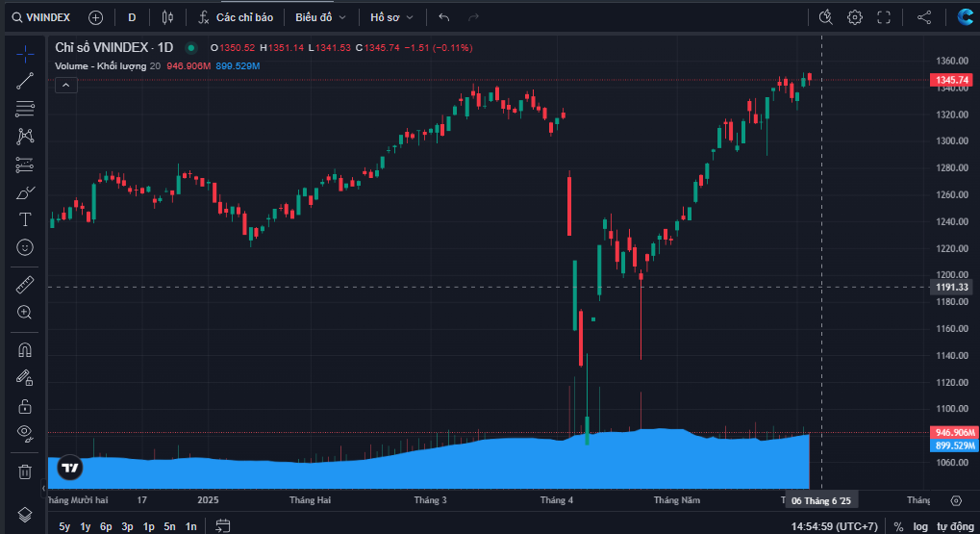980x534 pixels.
Task: Activate the zoom in tool
Action: coord(25,313)
